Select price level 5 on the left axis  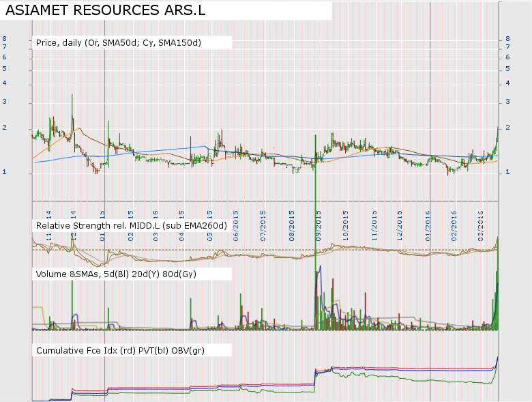4,70
